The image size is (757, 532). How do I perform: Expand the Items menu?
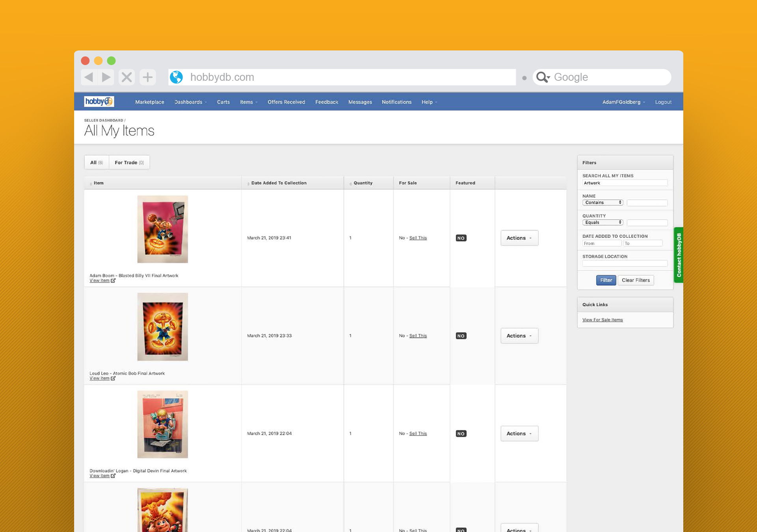coord(248,102)
